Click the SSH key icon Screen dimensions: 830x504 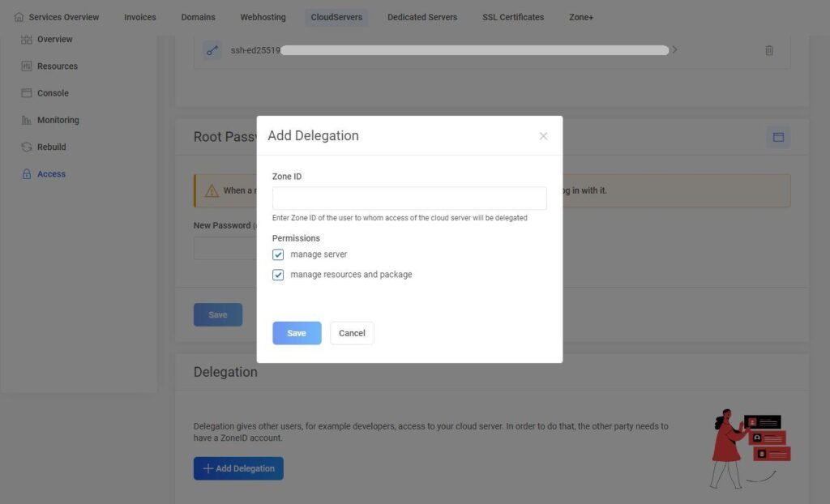tap(212, 50)
